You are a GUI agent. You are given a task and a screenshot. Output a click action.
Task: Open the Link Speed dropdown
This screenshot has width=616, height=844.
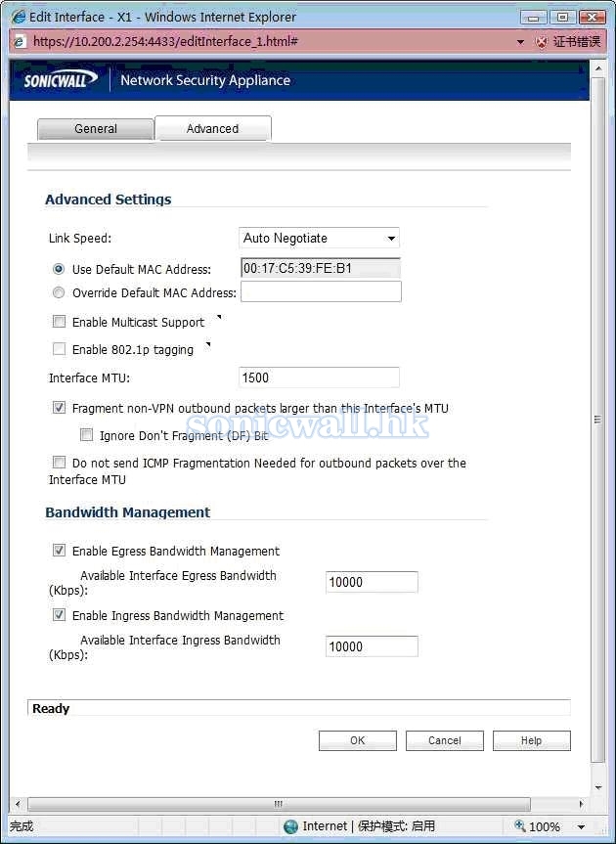click(x=319, y=238)
